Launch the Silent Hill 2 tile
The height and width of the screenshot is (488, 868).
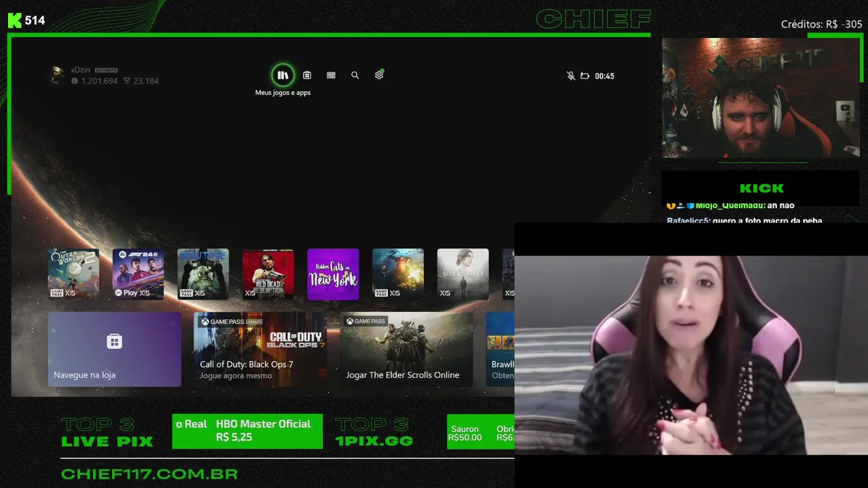tap(463, 274)
